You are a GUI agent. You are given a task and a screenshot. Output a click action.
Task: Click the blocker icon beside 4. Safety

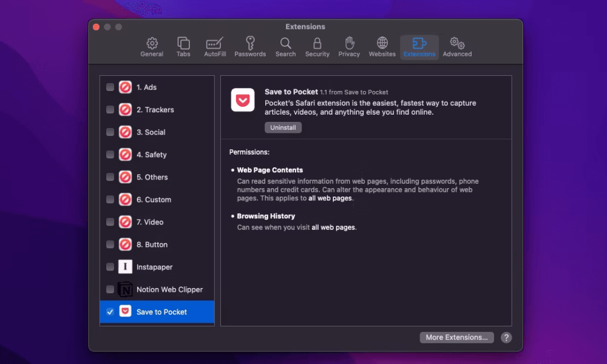tap(125, 154)
